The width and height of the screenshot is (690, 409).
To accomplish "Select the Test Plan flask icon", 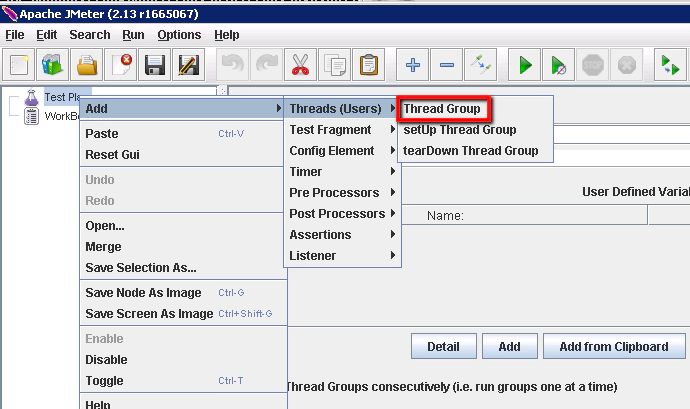I will 31,97.
